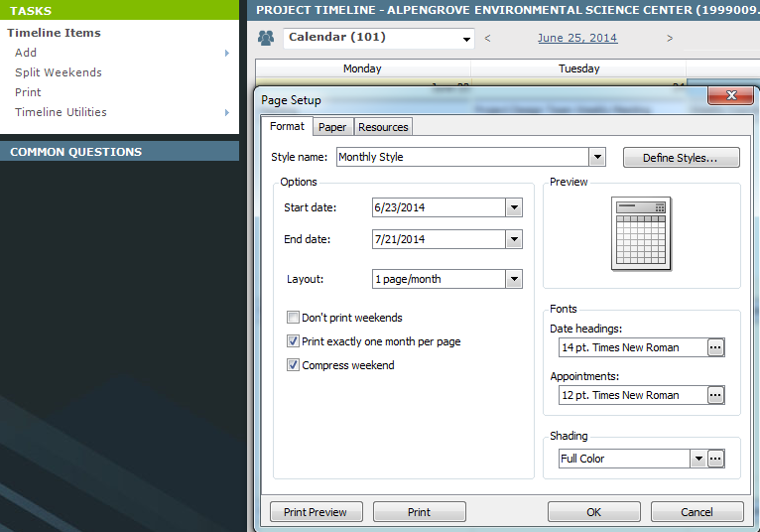The image size is (760, 532).
Task: Open the Calendar (101) dropdown
Action: [466, 39]
